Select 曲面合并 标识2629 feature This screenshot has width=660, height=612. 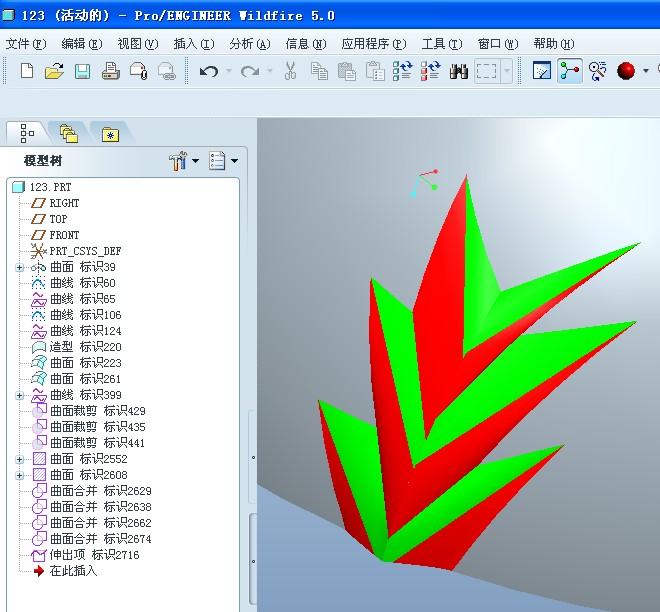tap(91, 491)
